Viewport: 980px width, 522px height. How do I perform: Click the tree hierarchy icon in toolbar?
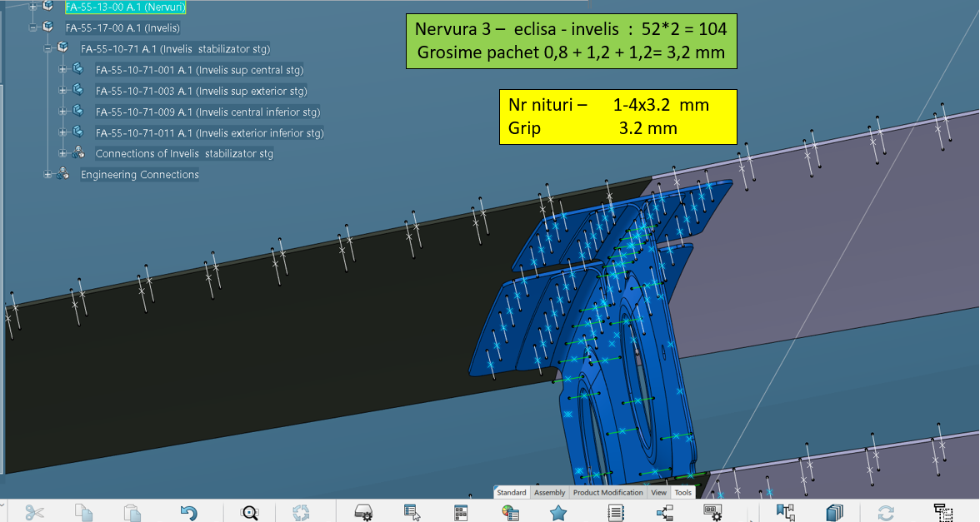coord(664,513)
